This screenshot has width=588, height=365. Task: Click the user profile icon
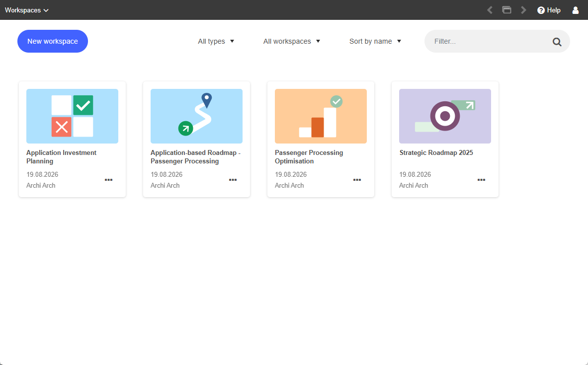[x=575, y=10]
